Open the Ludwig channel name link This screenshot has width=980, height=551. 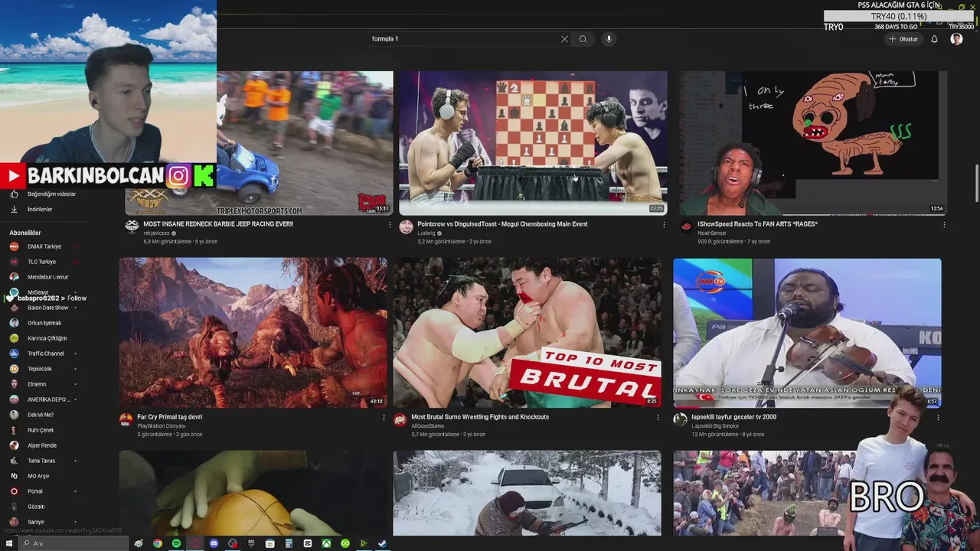point(426,233)
